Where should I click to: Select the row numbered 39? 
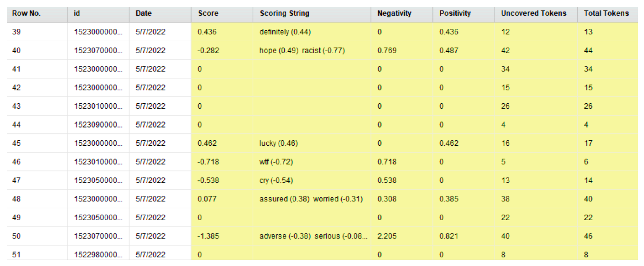pos(16,32)
